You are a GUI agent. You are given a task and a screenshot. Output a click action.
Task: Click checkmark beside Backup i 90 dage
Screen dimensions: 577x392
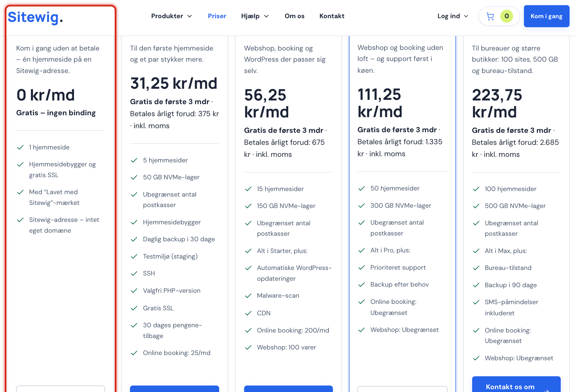(476, 285)
